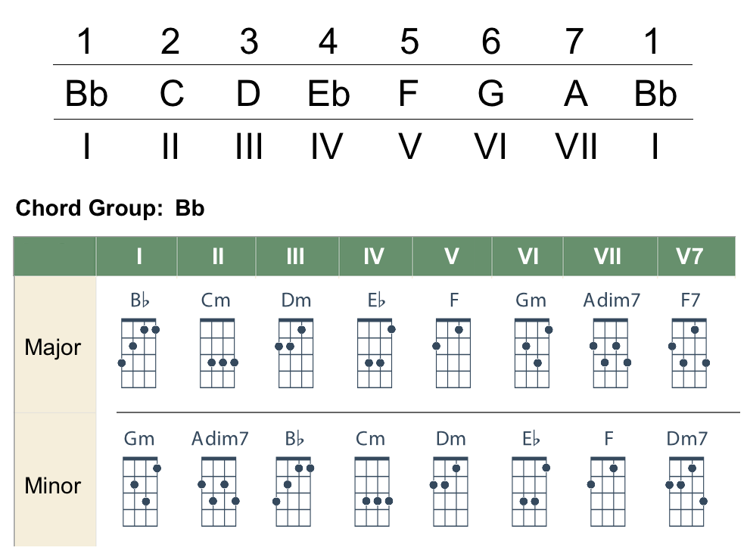747x560 pixels.
Task: Click the "Chord Group: Bb" heading
Action: click(x=110, y=208)
